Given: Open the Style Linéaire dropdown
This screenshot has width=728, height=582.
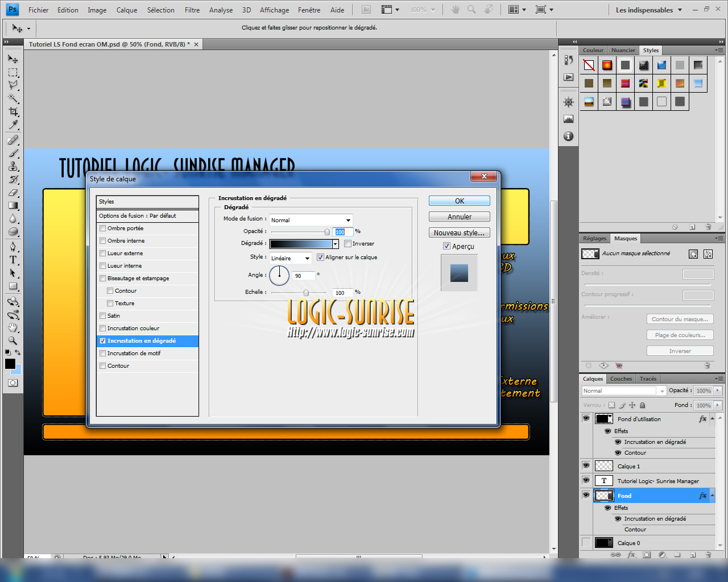Looking at the screenshot, I should click(x=290, y=258).
